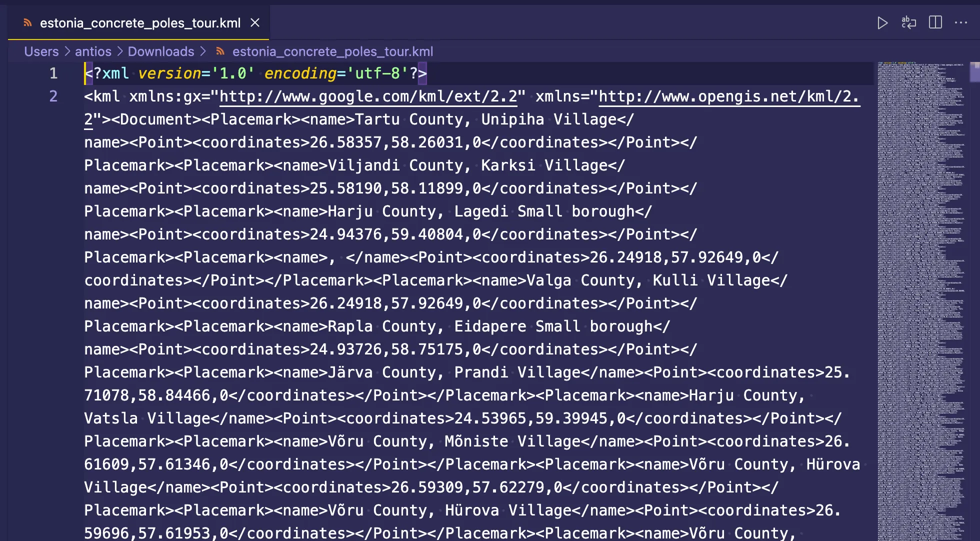Open the Users breadcrumb segment
Image resolution: width=980 pixels, height=541 pixels.
[x=41, y=51]
